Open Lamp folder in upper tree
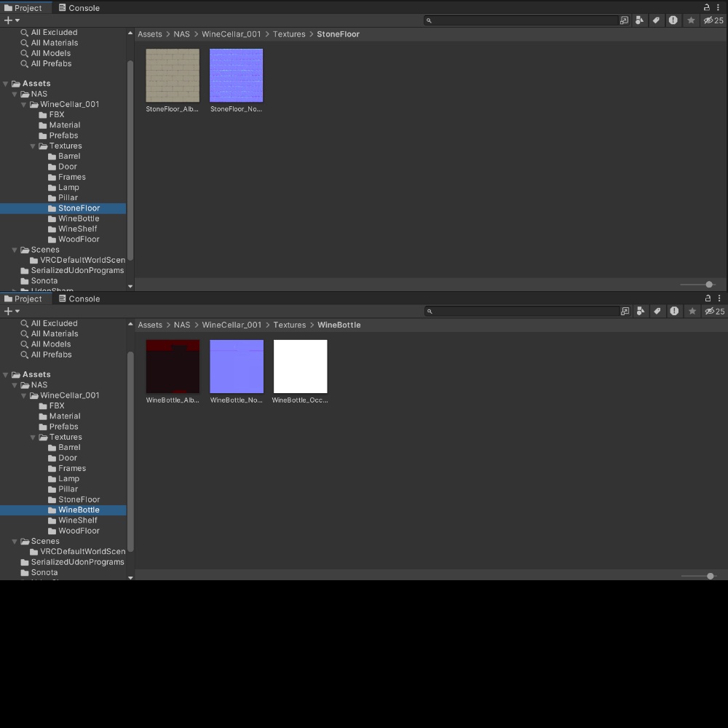 click(68, 188)
